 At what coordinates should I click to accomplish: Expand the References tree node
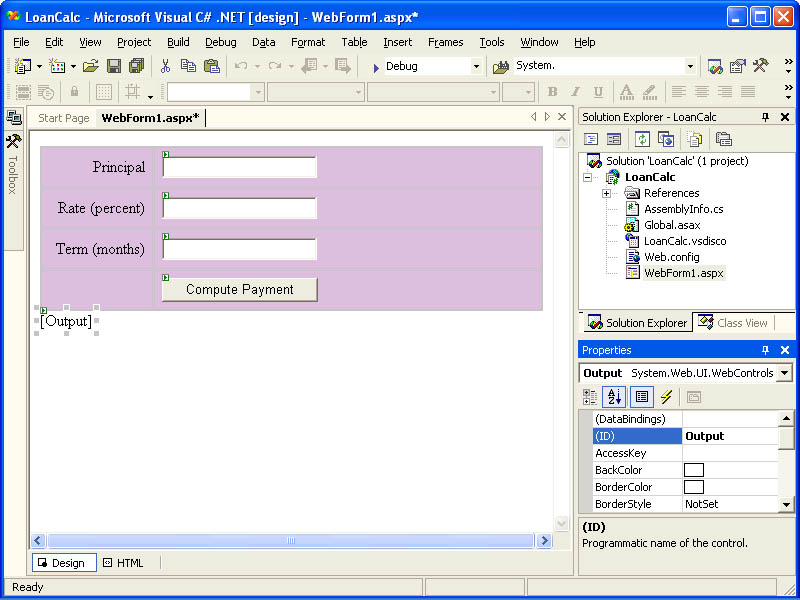[606, 193]
